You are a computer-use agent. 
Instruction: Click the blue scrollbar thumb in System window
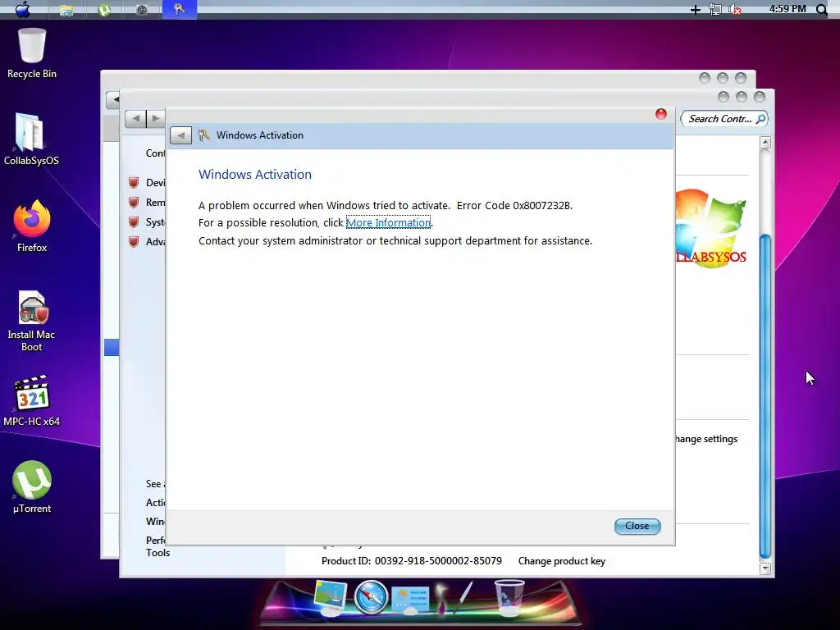click(x=765, y=396)
